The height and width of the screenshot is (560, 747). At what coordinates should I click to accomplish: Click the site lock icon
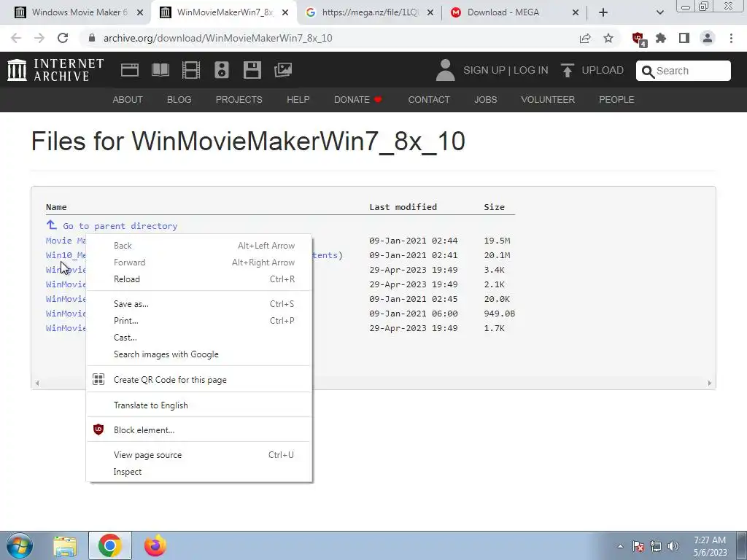click(x=92, y=38)
